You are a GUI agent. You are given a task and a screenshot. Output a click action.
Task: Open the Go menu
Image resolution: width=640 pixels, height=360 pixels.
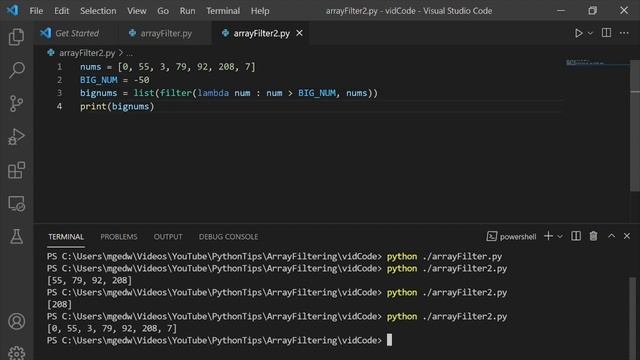click(162, 11)
